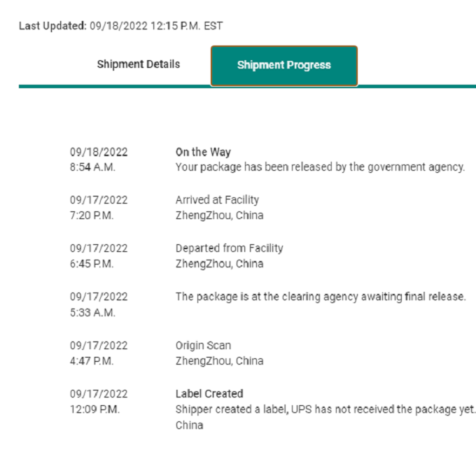Click the 8:54 A.M. time entry
This screenshot has width=476, height=450.
pyautogui.click(x=92, y=167)
